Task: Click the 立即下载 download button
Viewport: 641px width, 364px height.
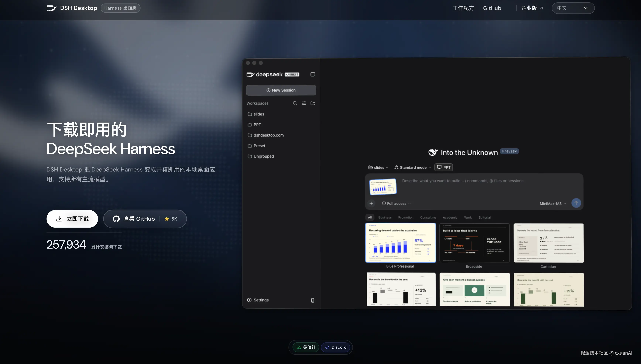Action: (x=72, y=219)
